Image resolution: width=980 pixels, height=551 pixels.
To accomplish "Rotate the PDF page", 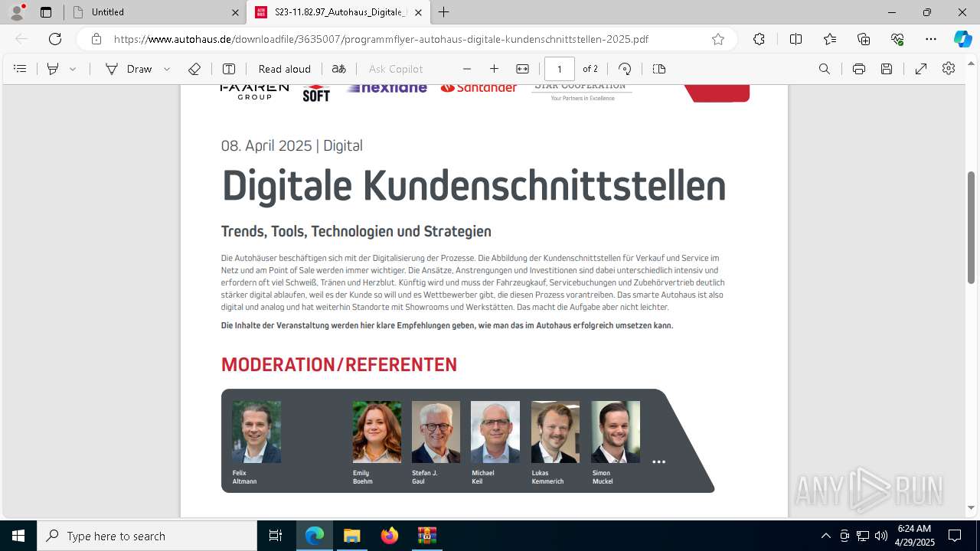I will [625, 69].
